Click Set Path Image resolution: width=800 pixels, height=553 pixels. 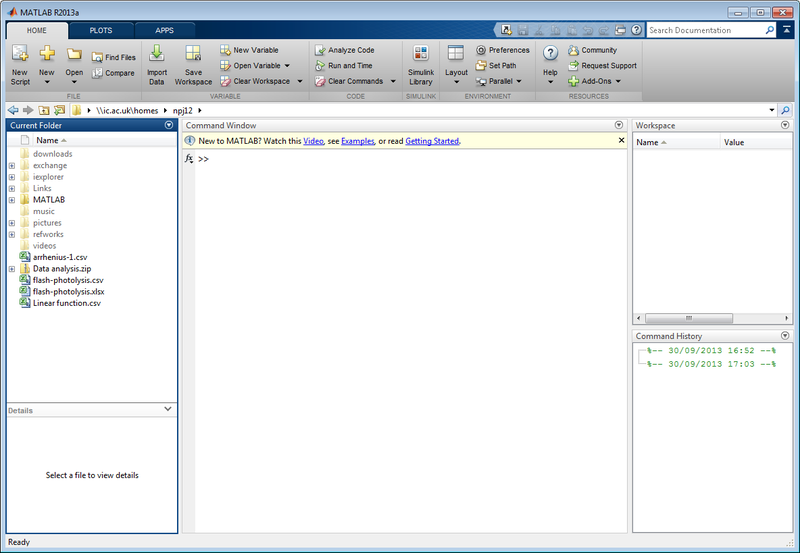click(496, 65)
